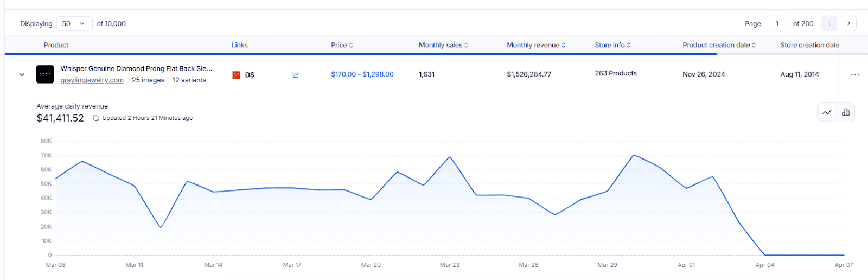Click the refresh icon beside Updated text
Image resolution: width=868 pixels, height=280 pixels.
[x=96, y=118]
